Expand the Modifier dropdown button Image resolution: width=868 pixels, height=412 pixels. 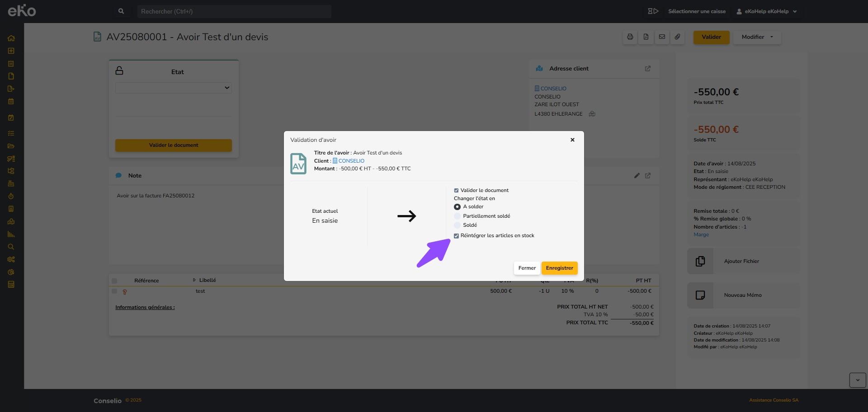coord(757,37)
